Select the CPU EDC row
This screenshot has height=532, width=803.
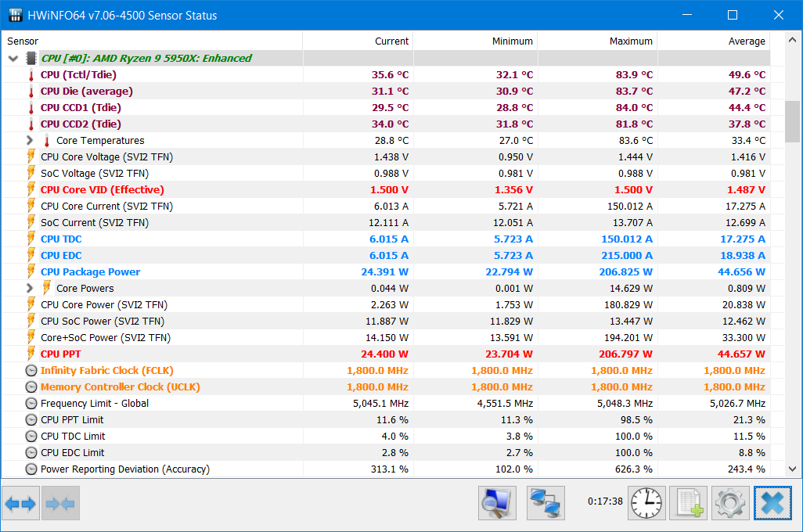(386, 256)
